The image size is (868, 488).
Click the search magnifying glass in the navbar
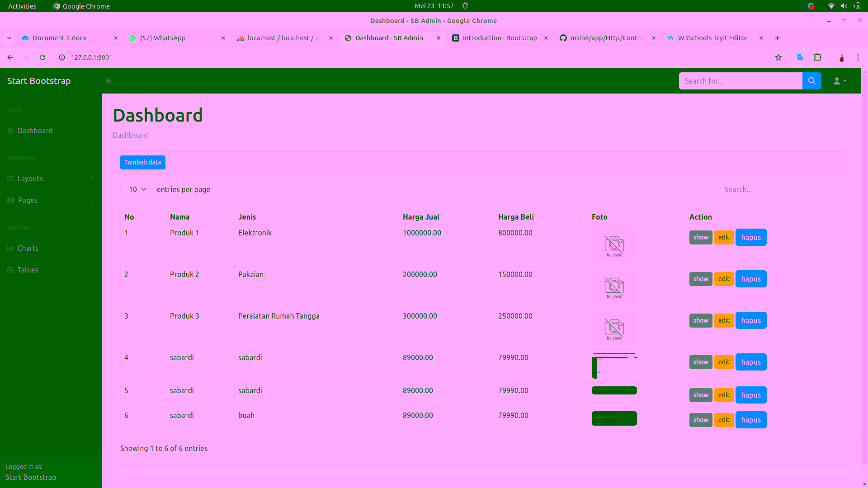811,81
